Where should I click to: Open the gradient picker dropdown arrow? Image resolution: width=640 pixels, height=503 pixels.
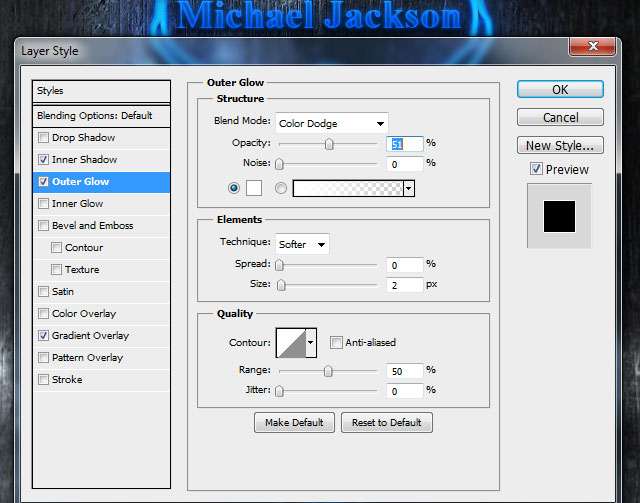tap(409, 189)
